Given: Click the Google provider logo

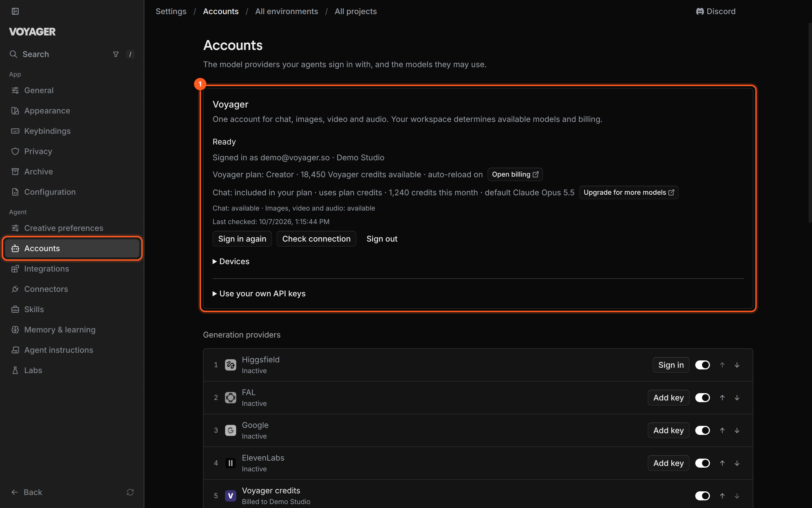Looking at the screenshot, I should point(231,430).
